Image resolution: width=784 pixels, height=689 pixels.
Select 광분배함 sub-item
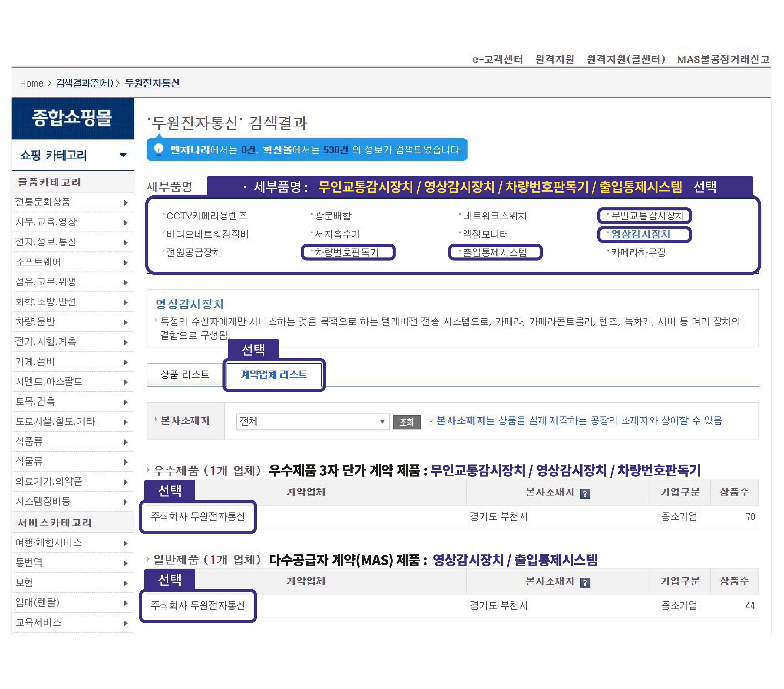[x=333, y=216]
